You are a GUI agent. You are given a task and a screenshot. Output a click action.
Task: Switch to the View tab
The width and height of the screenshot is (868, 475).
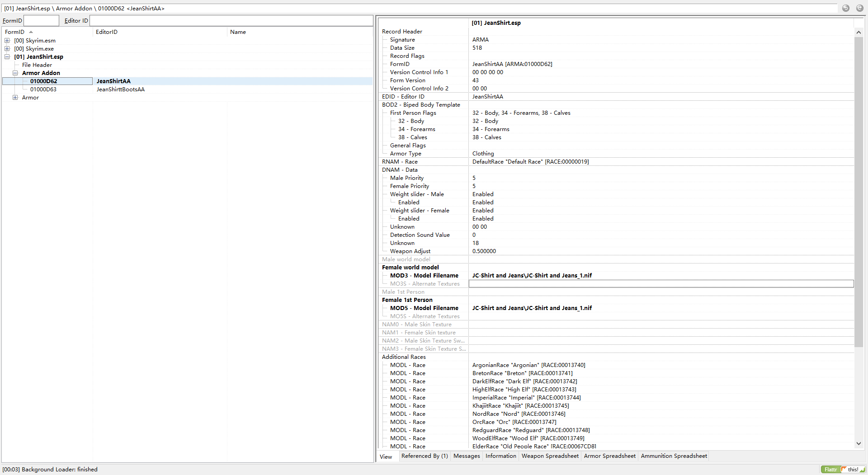coord(386,456)
